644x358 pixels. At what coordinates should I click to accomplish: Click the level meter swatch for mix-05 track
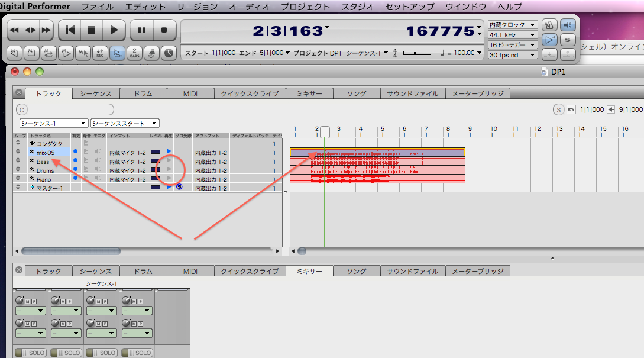[x=156, y=151]
